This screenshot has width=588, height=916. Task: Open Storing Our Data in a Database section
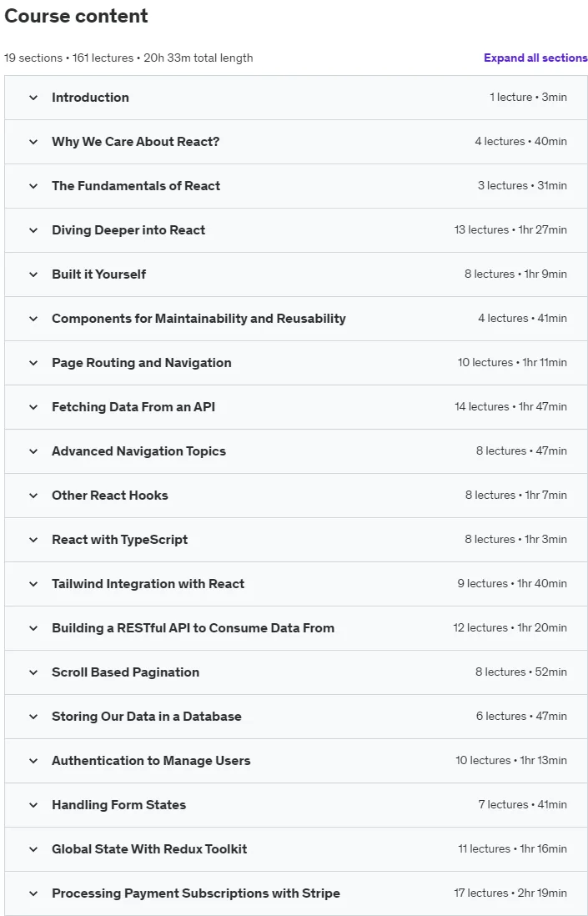click(x=296, y=717)
